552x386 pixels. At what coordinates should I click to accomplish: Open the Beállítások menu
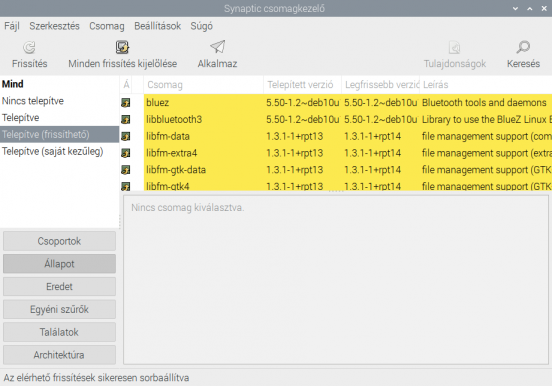point(157,26)
